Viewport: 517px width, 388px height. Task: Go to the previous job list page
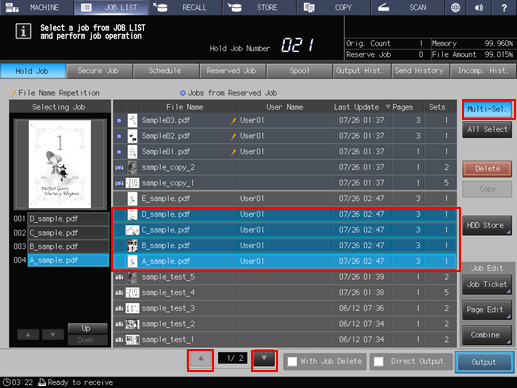[201, 359]
